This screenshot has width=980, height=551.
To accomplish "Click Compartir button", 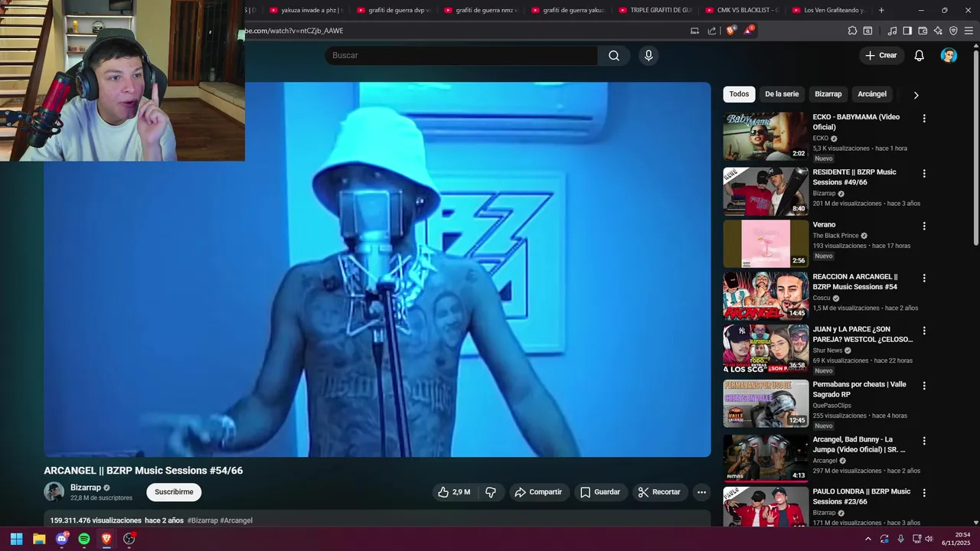I will tap(538, 492).
